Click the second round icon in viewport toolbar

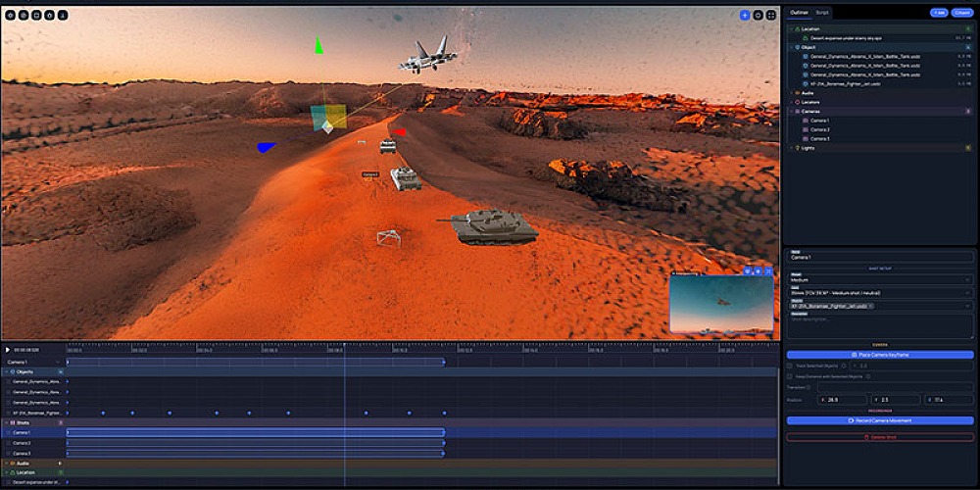24,15
